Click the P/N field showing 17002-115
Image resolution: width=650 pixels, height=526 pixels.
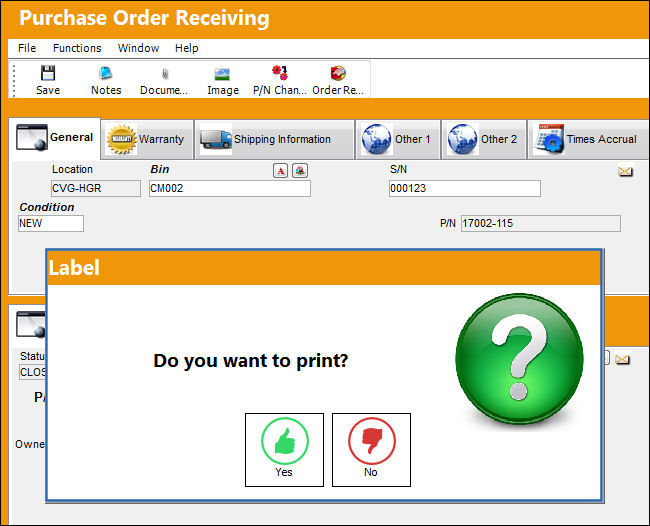coord(541,223)
